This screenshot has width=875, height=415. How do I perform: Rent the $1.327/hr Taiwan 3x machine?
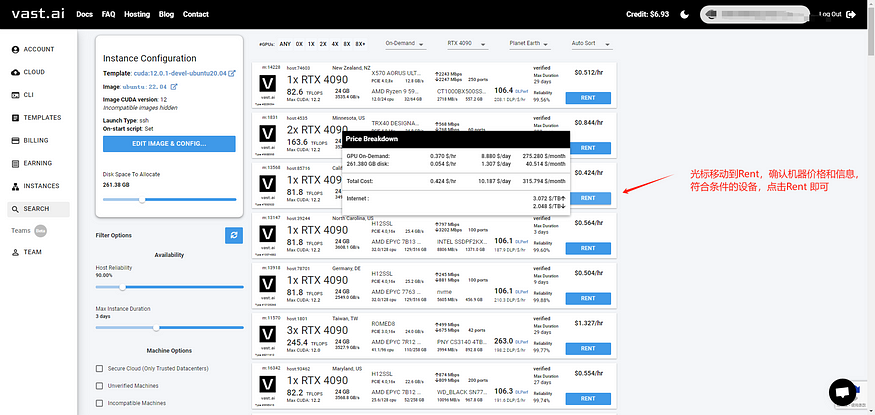coord(588,349)
